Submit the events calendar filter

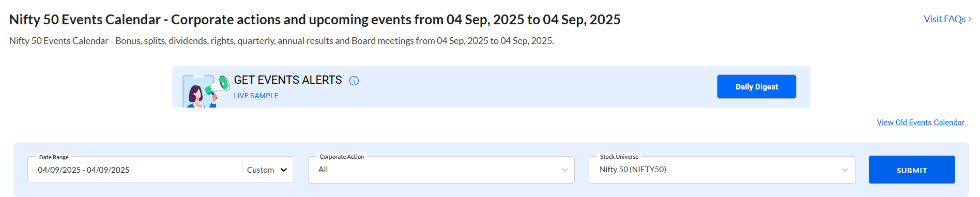912,170
